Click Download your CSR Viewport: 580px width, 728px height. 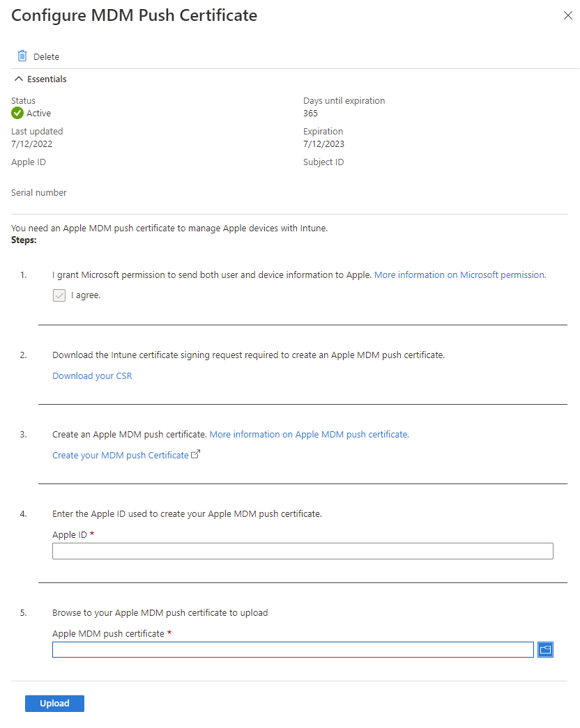(x=92, y=375)
